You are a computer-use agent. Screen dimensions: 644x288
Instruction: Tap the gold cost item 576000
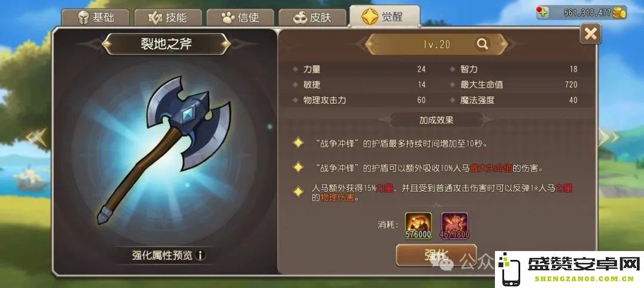pos(417,226)
